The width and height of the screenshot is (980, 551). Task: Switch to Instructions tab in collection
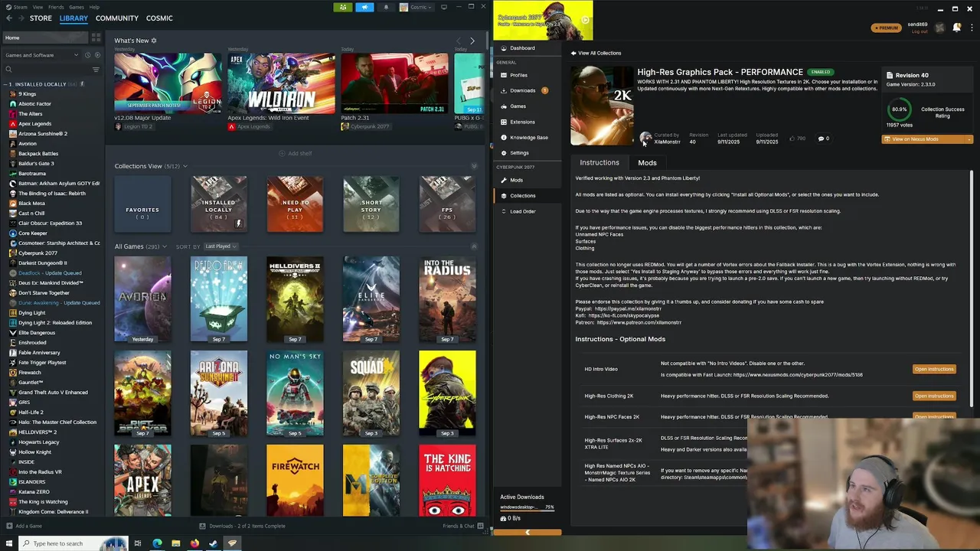[x=599, y=163]
